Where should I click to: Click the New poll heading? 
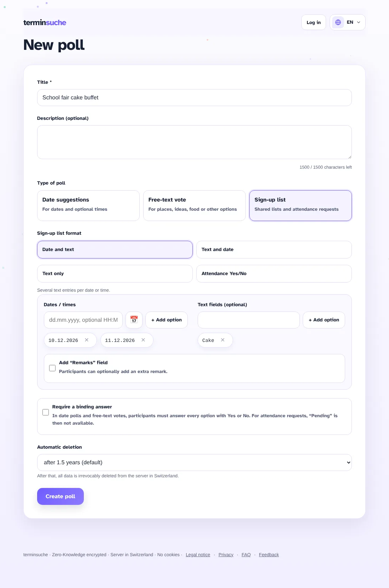click(54, 45)
